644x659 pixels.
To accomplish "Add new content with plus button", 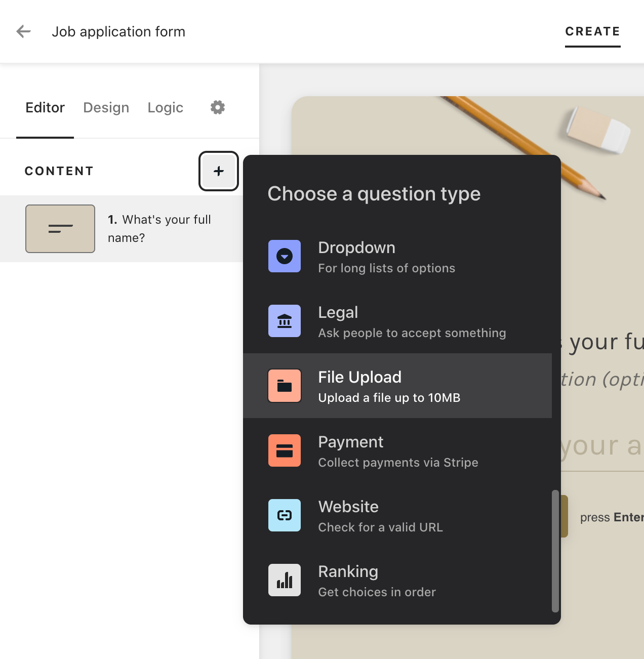I will [219, 171].
